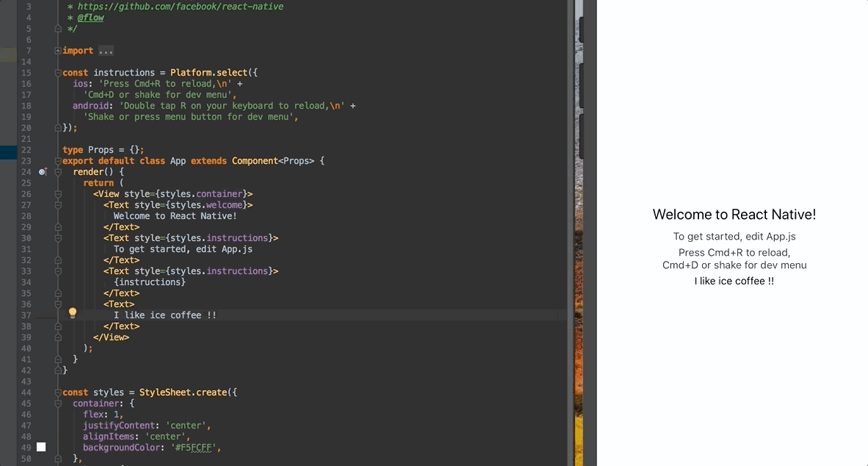The width and height of the screenshot is (868, 466).
Task: Click gutter line number 43
Action: [26, 381]
